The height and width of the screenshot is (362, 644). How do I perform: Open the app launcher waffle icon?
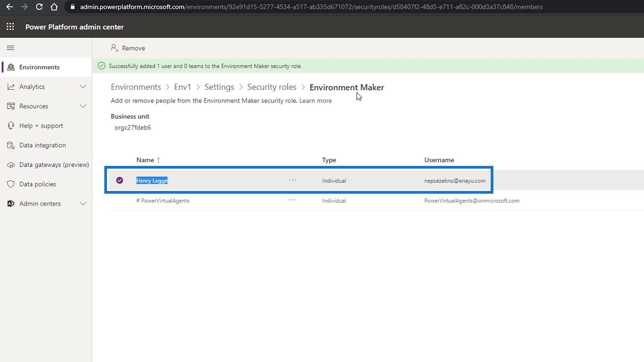tap(10, 27)
